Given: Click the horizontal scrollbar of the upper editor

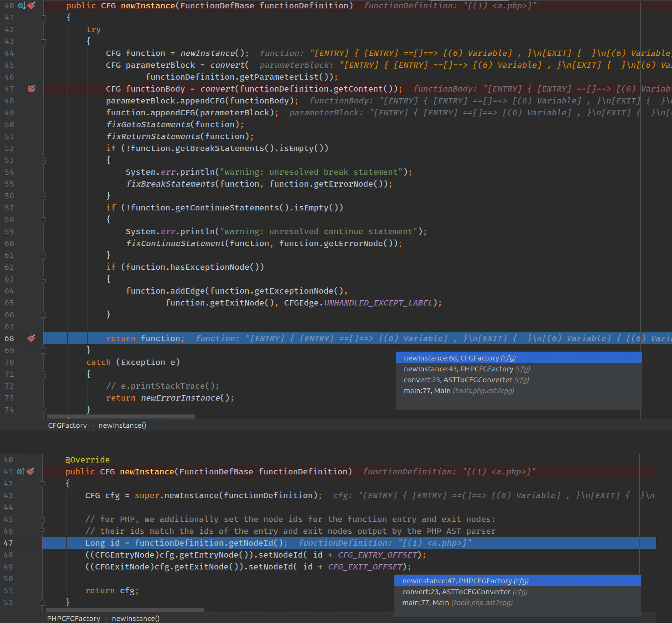Looking at the screenshot, I should tap(120, 416).
